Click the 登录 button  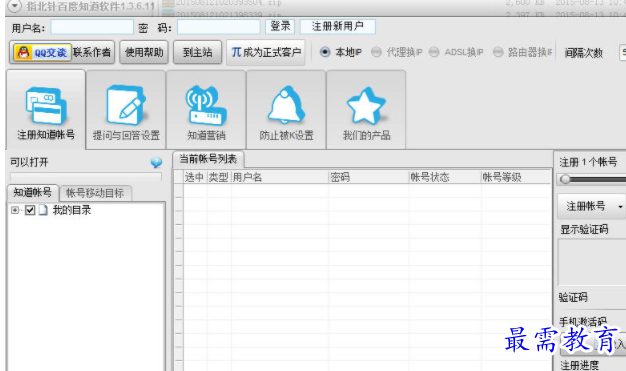coord(280,26)
